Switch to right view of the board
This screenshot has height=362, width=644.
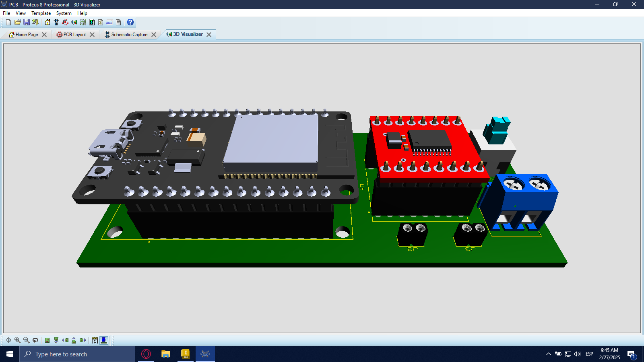pyautogui.click(x=83, y=340)
